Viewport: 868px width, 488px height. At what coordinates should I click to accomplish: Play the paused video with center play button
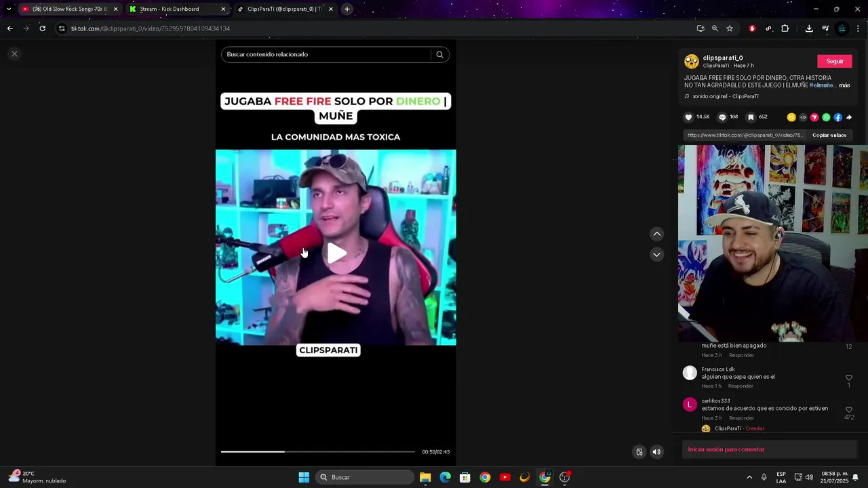[x=336, y=253]
